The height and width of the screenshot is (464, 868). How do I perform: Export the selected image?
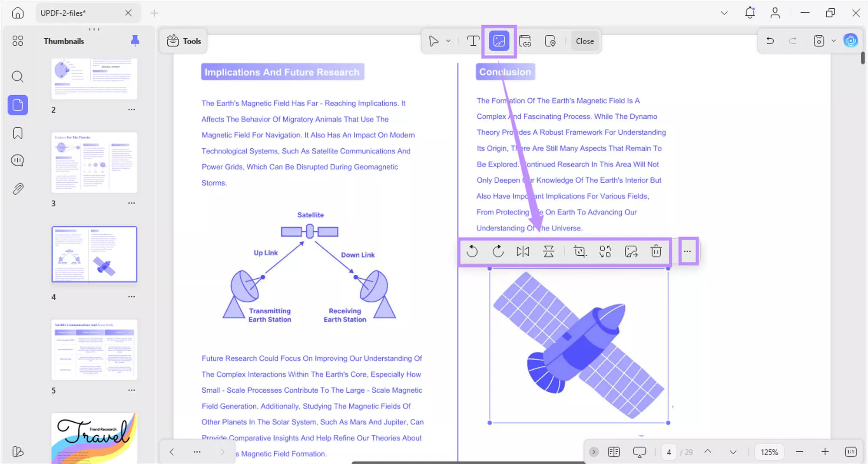coord(631,251)
